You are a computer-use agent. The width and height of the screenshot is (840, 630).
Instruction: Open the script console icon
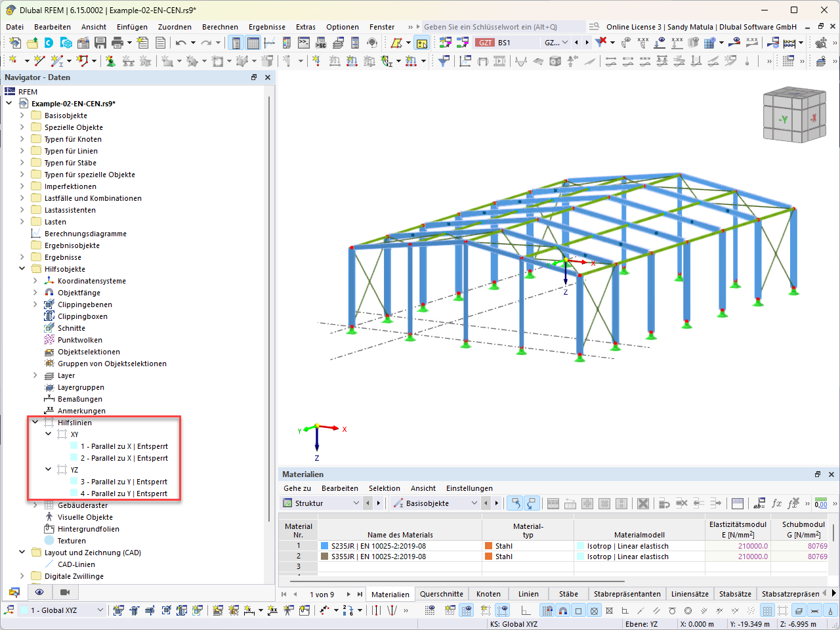click(304, 43)
